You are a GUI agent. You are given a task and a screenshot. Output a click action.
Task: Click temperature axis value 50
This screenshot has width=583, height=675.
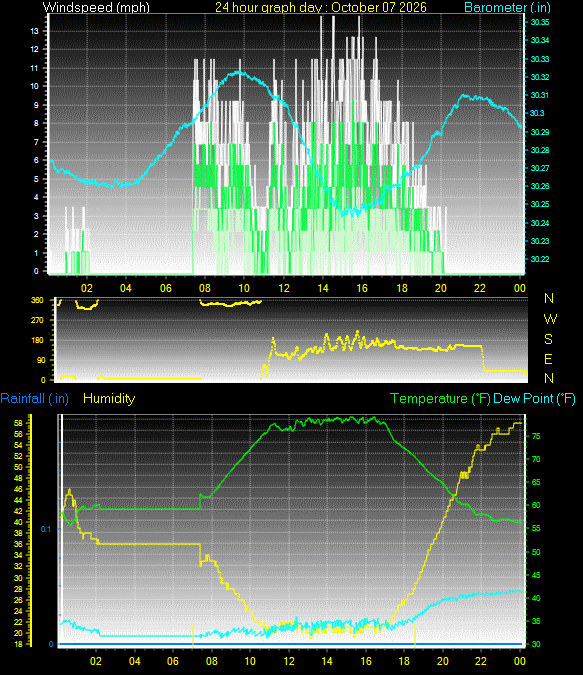[536, 552]
